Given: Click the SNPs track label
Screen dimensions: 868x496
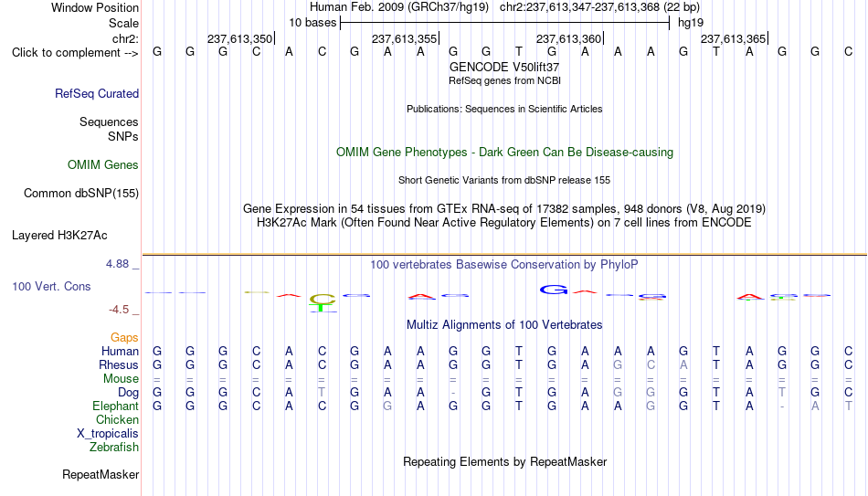Looking at the screenshot, I should point(123,136).
